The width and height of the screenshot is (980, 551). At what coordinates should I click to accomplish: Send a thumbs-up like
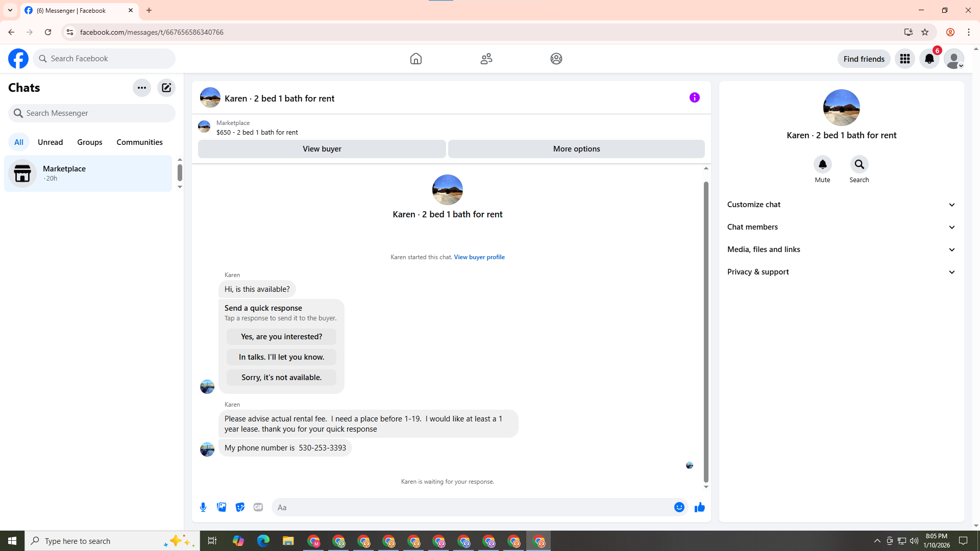[699, 507]
